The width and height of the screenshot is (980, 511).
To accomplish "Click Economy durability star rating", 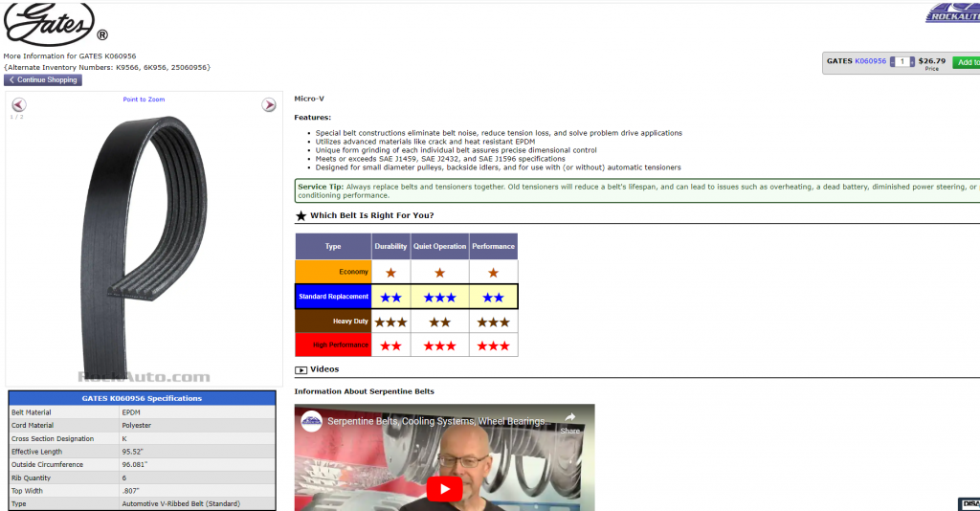I will pyautogui.click(x=390, y=273).
